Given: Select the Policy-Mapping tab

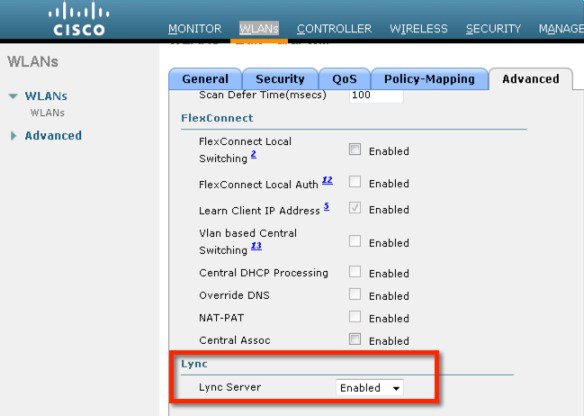Looking at the screenshot, I should 429,79.
